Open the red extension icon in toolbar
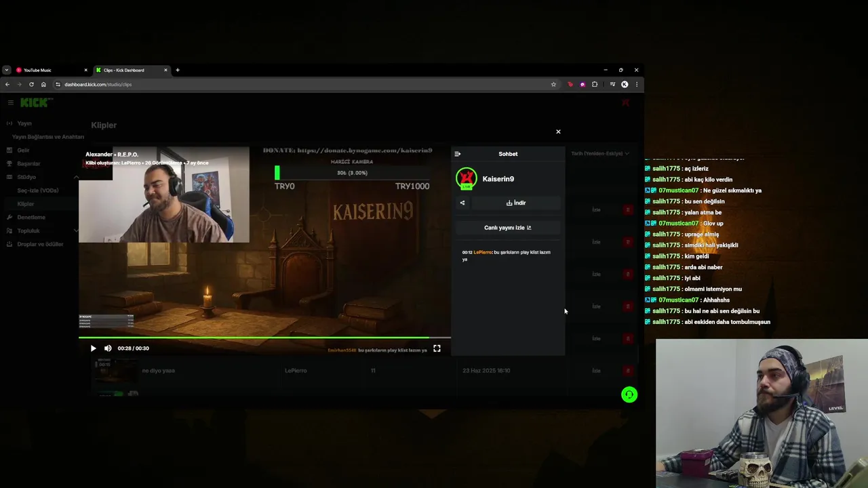Image resolution: width=868 pixels, height=488 pixels. (570, 85)
